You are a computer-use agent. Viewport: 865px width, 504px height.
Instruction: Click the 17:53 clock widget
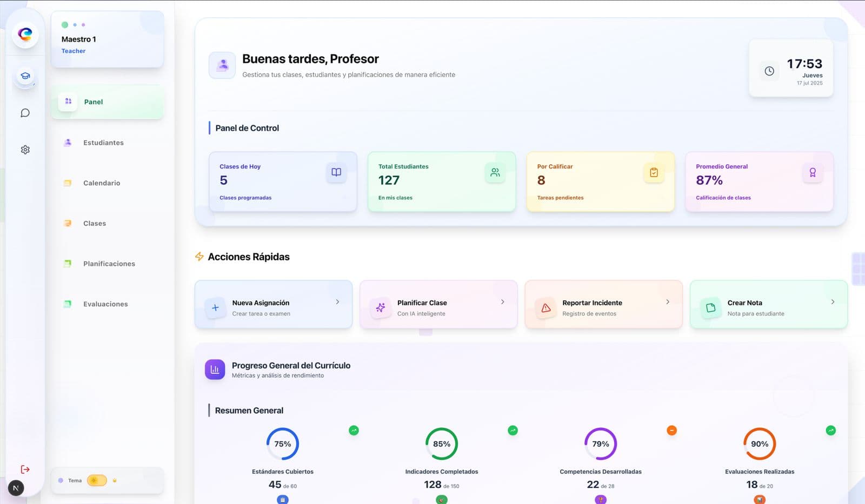tap(791, 69)
